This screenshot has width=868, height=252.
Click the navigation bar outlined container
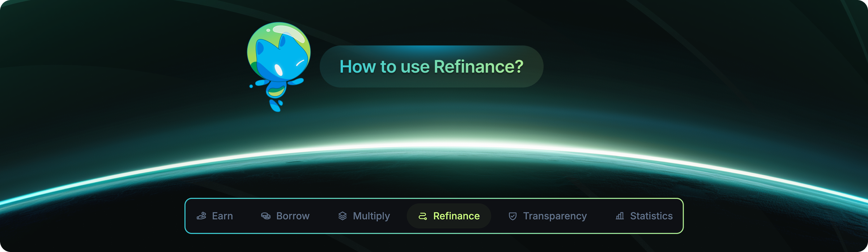pyautogui.click(x=434, y=216)
